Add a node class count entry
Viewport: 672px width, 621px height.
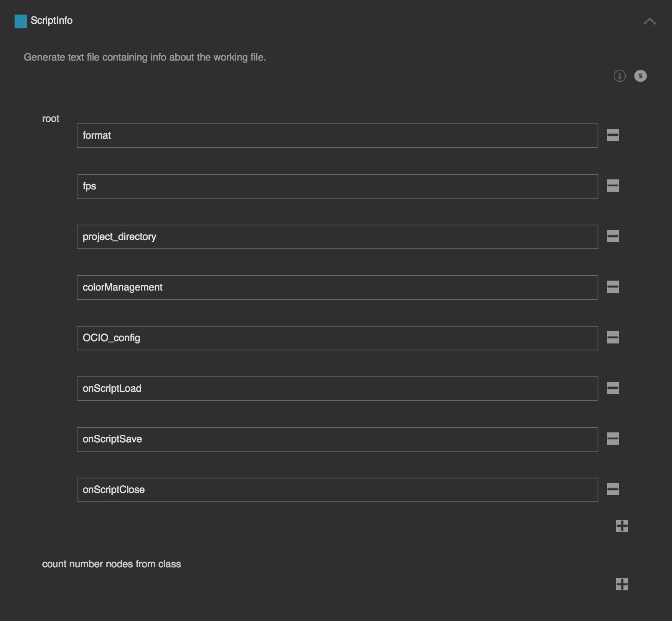pyautogui.click(x=622, y=584)
